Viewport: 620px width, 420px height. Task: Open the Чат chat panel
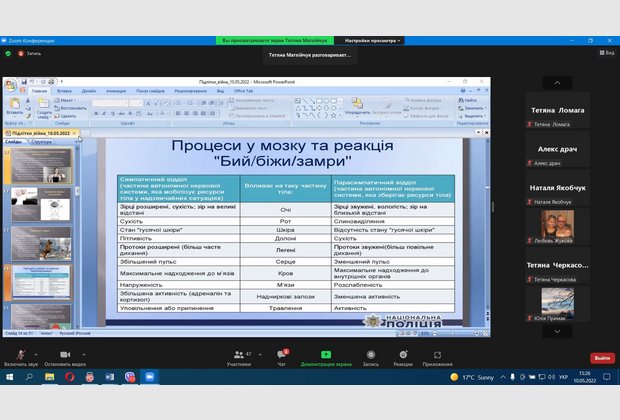coord(282,356)
